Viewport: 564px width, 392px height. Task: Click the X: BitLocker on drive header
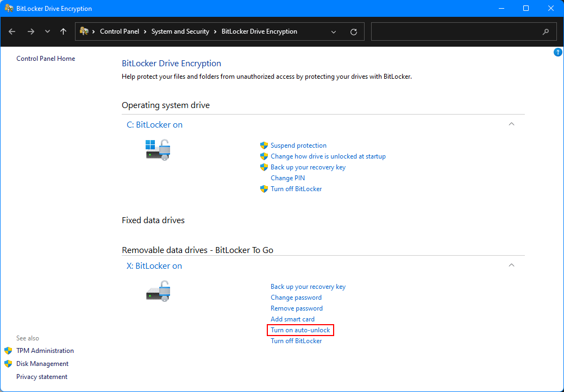pos(154,266)
